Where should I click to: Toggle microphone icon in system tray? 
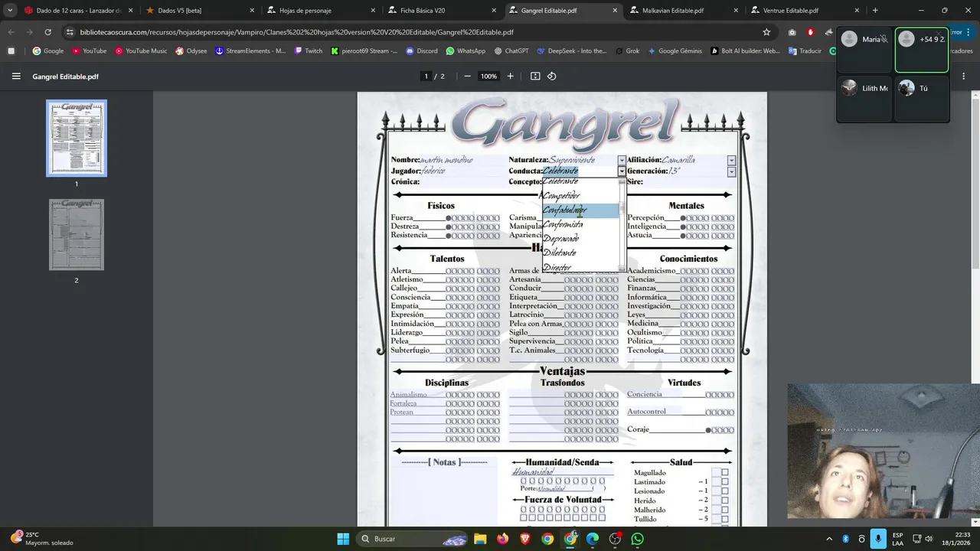pyautogui.click(x=878, y=539)
